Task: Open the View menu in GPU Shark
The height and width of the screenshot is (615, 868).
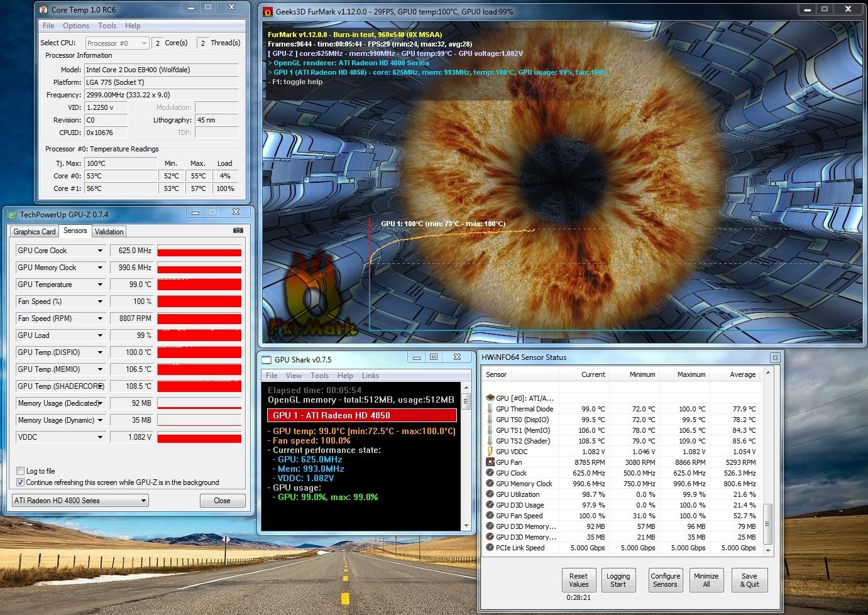Action: (294, 376)
